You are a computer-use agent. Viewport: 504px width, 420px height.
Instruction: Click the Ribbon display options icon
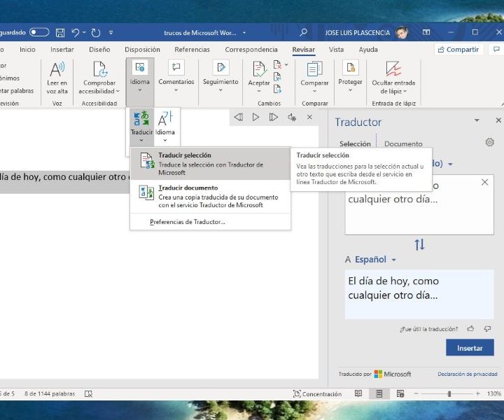pos(426,32)
